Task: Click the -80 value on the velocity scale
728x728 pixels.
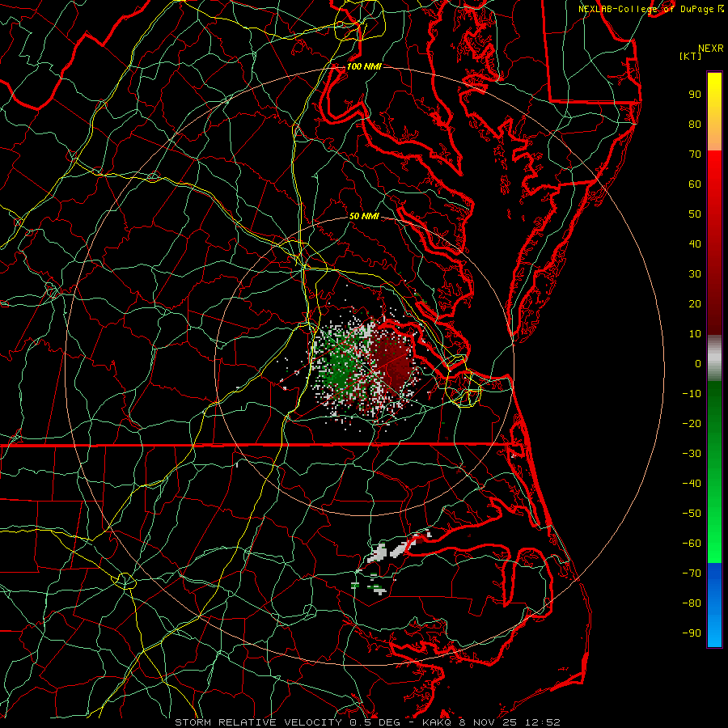Action: (x=692, y=603)
